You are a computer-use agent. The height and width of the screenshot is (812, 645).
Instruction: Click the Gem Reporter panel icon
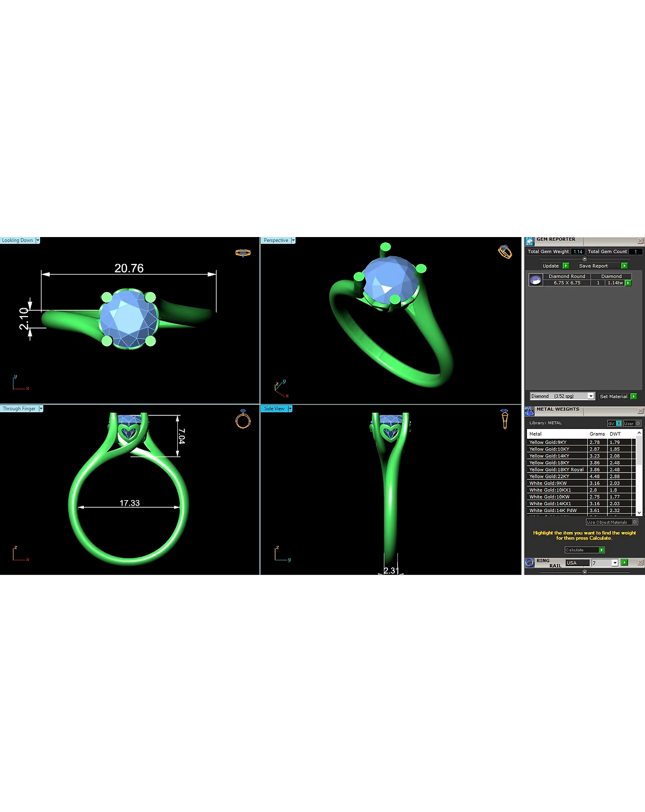pyautogui.click(x=530, y=241)
